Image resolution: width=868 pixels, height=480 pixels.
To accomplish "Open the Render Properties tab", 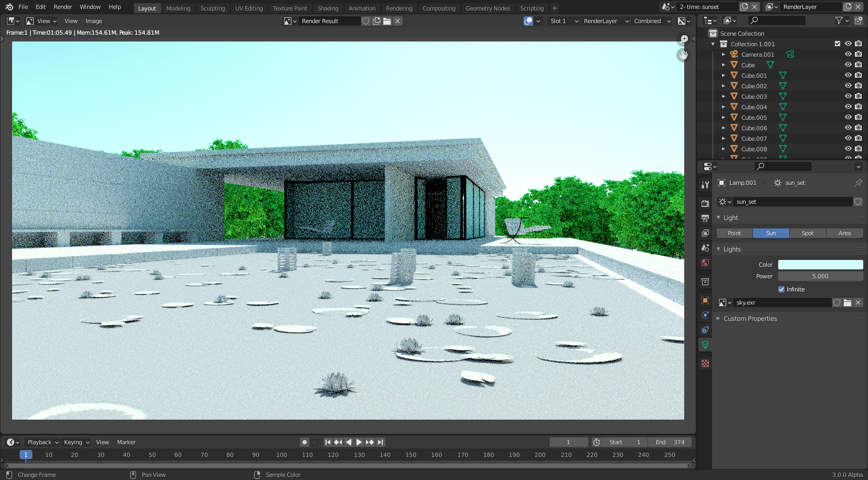I will click(705, 203).
